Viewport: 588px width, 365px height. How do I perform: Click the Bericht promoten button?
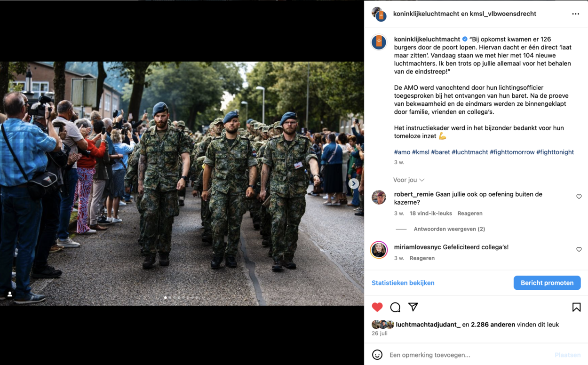[547, 283]
